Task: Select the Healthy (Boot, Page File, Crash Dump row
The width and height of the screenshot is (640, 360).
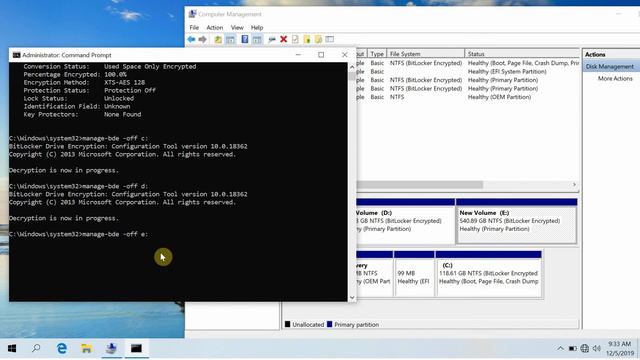Action: (x=467, y=63)
